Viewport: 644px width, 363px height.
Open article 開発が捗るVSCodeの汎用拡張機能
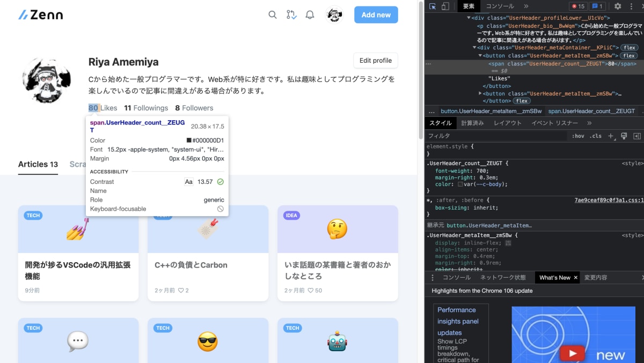pos(78,271)
